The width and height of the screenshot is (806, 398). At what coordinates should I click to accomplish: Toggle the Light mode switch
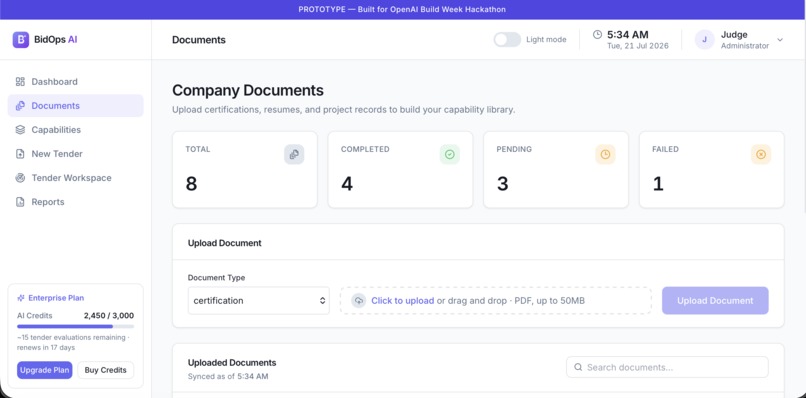coord(507,40)
